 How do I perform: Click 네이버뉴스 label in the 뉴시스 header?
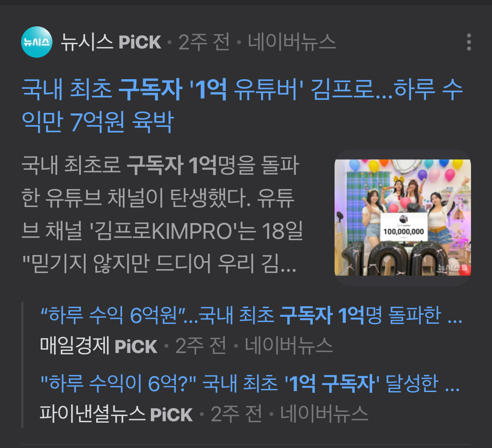pyautogui.click(x=292, y=42)
